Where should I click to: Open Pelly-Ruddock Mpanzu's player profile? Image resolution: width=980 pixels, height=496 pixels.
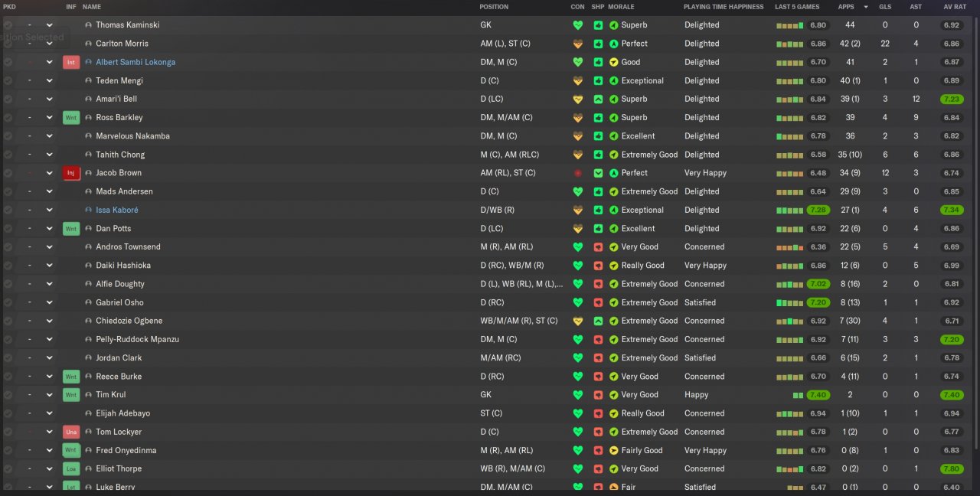(x=137, y=339)
